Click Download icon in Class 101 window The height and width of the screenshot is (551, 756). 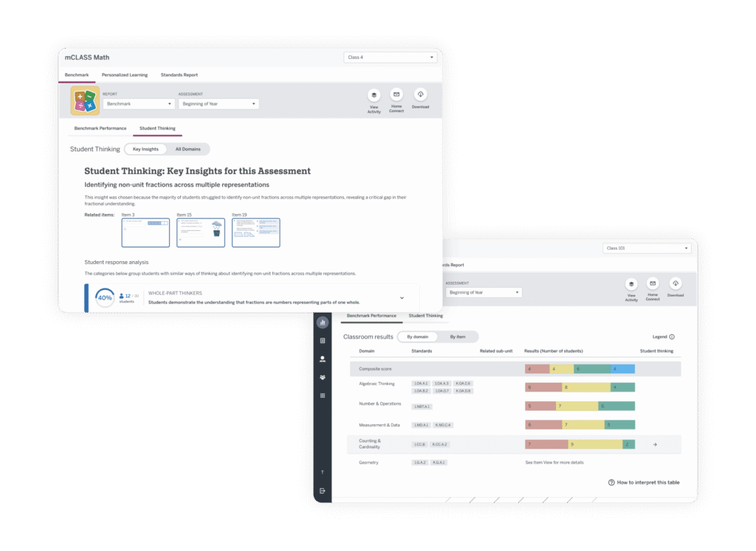pos(676,283)
